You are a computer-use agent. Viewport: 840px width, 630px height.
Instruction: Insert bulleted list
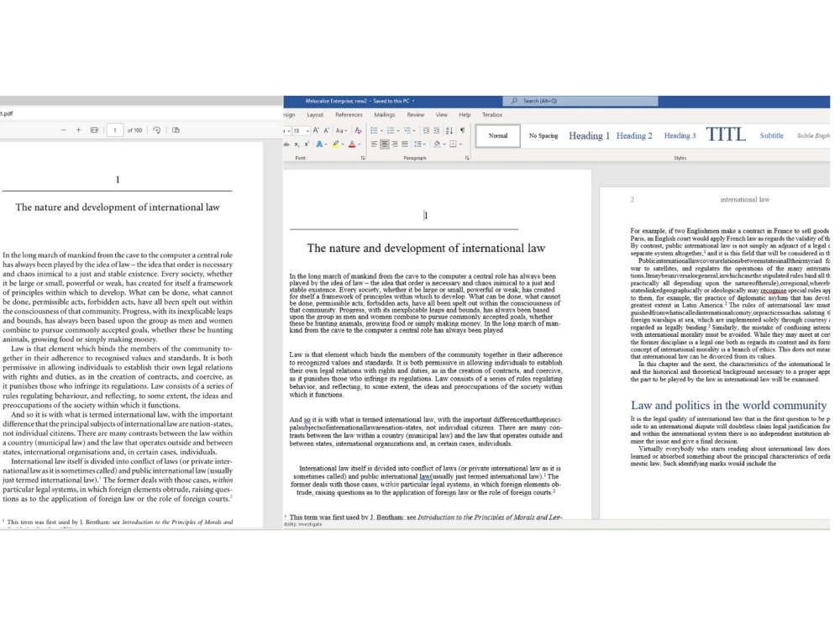click(374, 130)
